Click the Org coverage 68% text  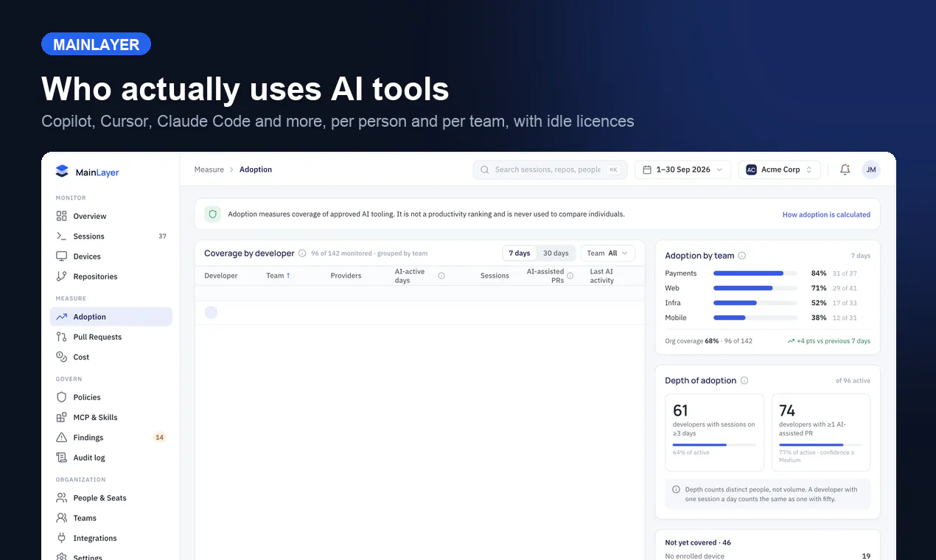(708, 341)
